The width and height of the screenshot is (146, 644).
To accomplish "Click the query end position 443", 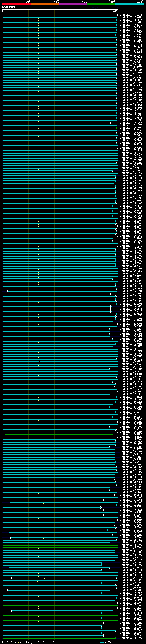I will [115, 11].
